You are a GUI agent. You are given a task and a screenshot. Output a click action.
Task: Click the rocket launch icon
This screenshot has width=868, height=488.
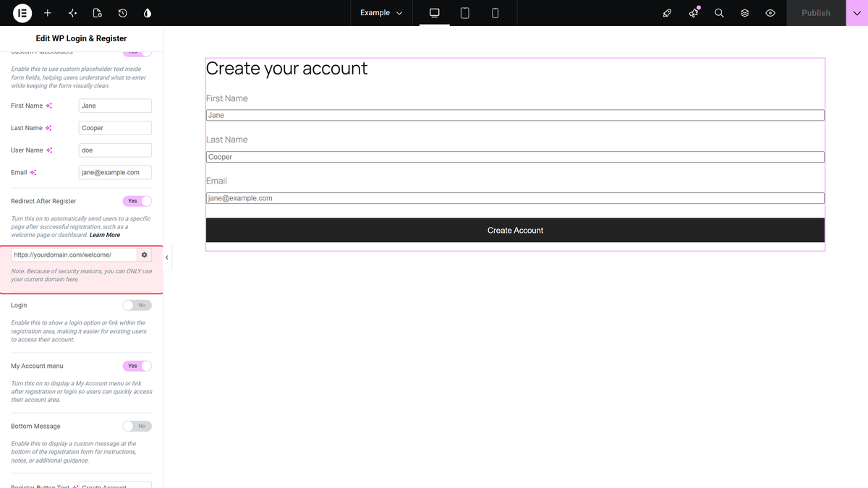pos(668,13)
